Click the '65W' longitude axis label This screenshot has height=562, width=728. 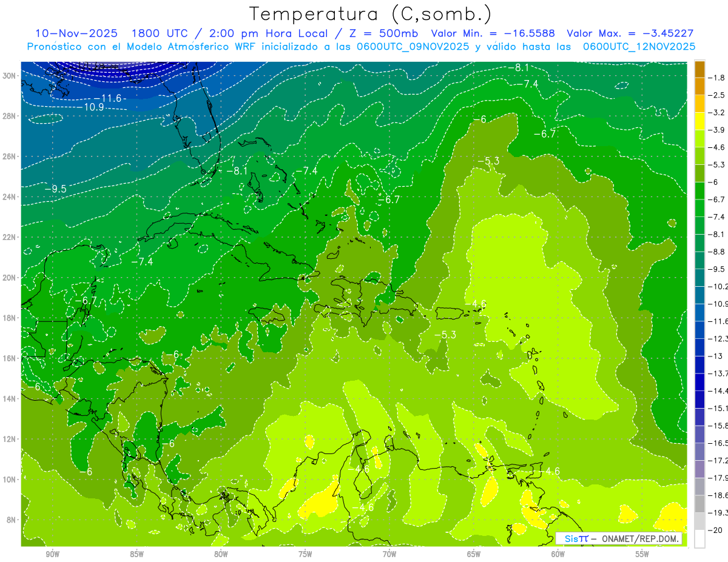pyautogui.click(x=474, y=554)
